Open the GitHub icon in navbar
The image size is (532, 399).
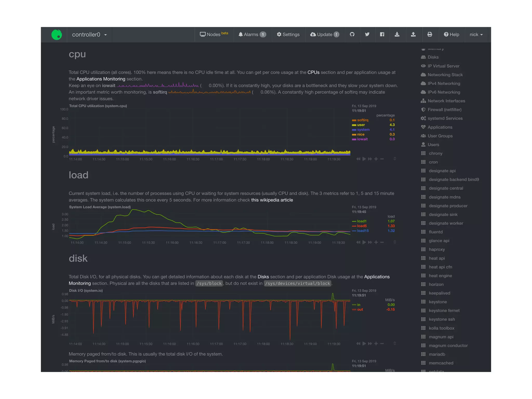352,35
